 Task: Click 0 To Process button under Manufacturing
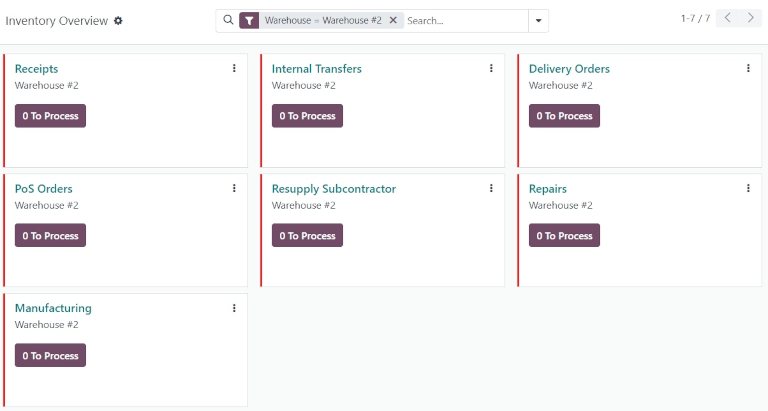click(50, 355)
